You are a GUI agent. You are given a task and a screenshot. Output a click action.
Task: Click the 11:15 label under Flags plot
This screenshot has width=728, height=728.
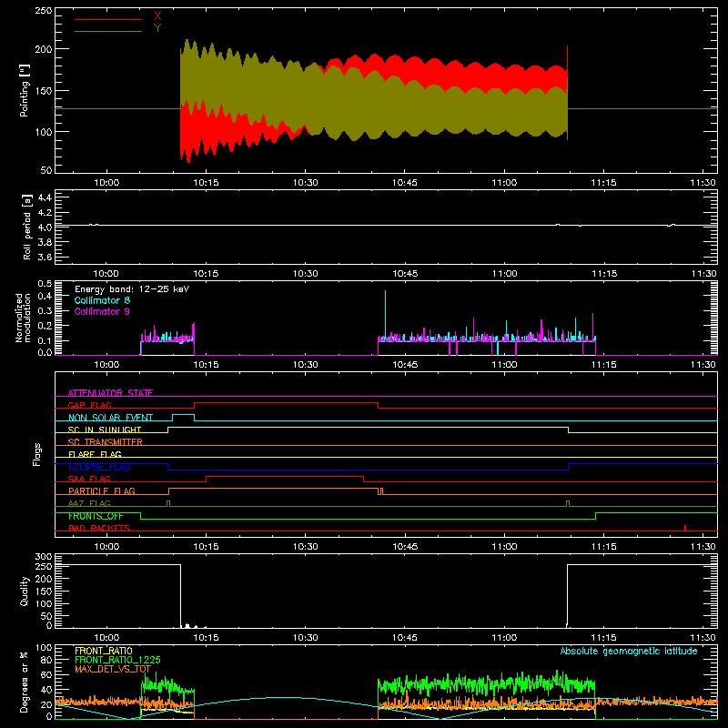[x=603, y=547]
